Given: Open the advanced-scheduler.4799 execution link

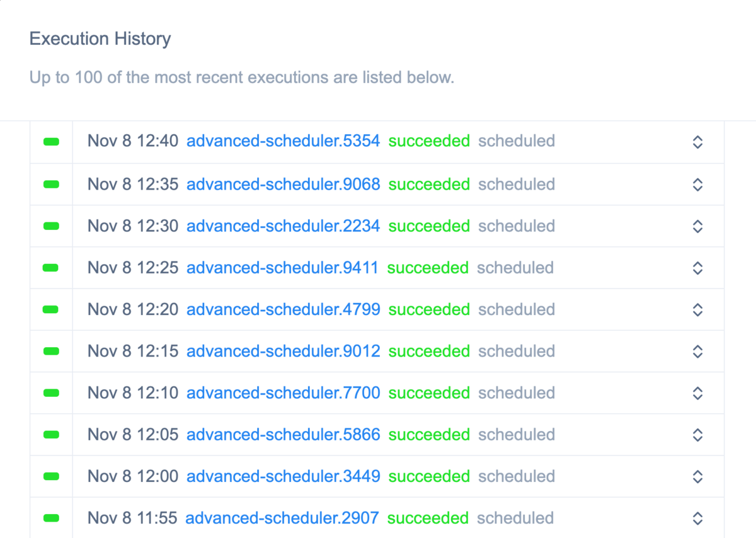Looking at the screenshot, I should click(x=283, y=309).
